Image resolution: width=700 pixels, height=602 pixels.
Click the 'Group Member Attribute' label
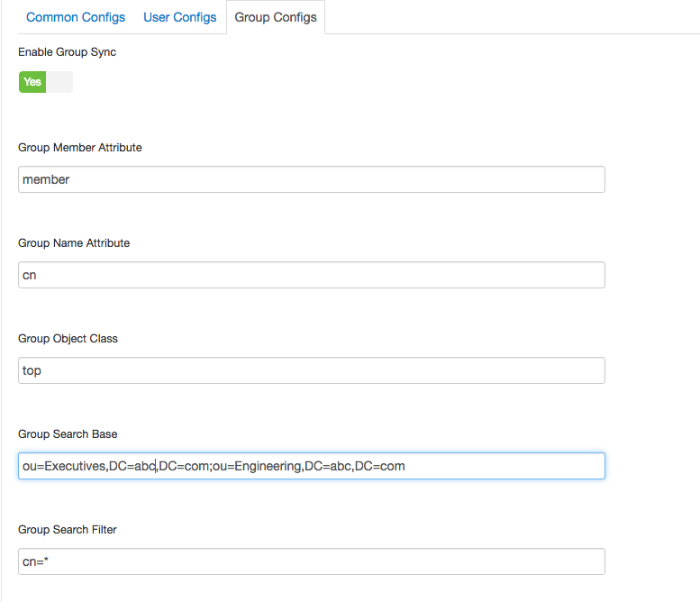[x=80, y=148]
